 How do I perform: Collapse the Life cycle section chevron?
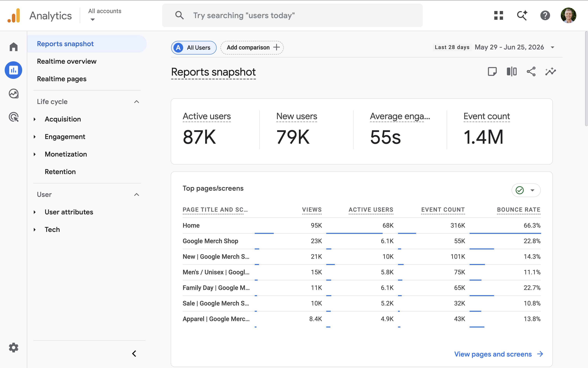point(136,101)
